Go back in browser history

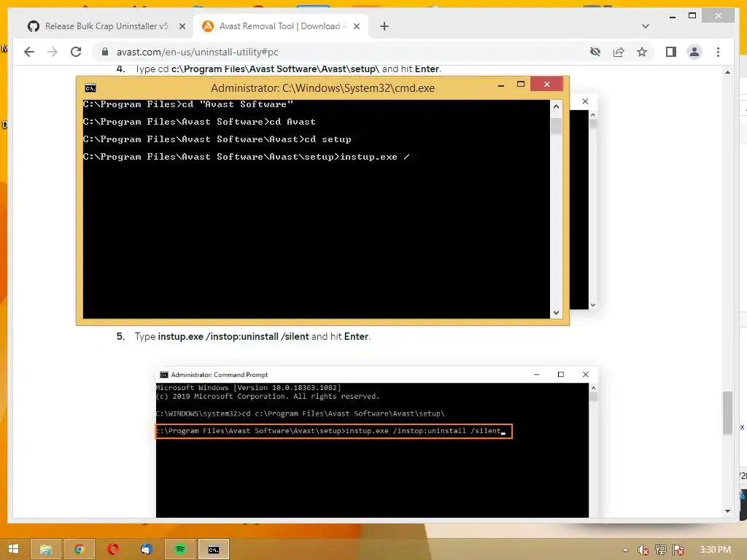29,52
